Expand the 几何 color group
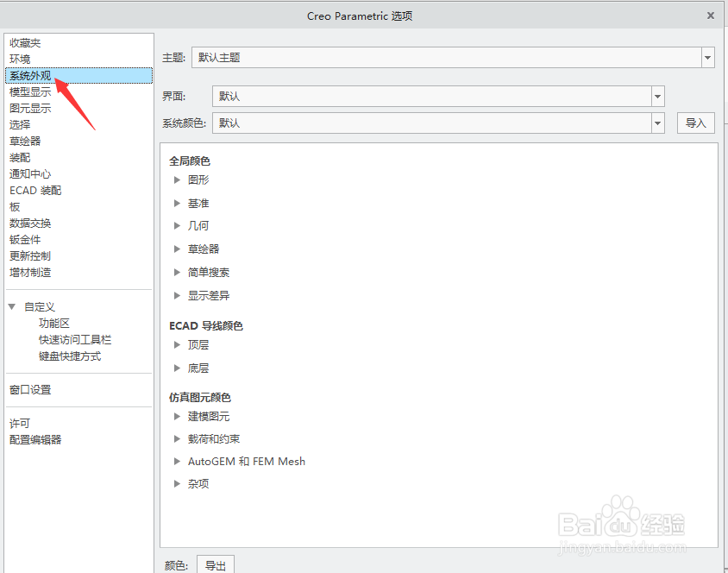Screen dimensions: 728x573 (177, 226)
